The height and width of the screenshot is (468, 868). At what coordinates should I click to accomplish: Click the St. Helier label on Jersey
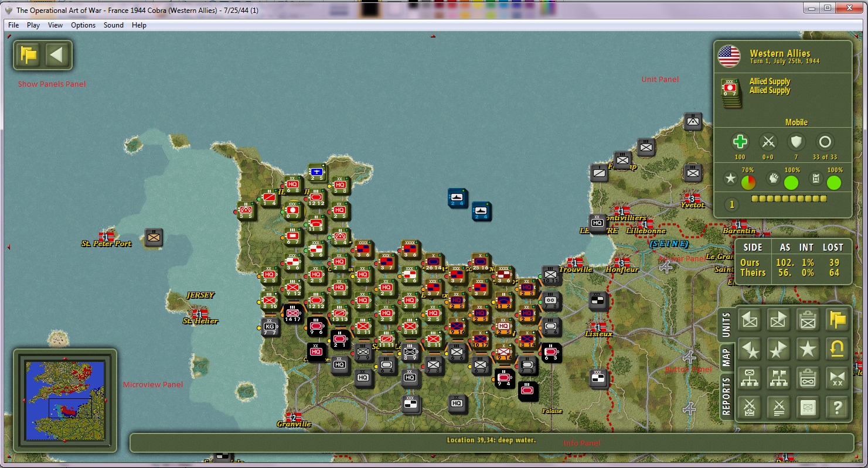200,321
